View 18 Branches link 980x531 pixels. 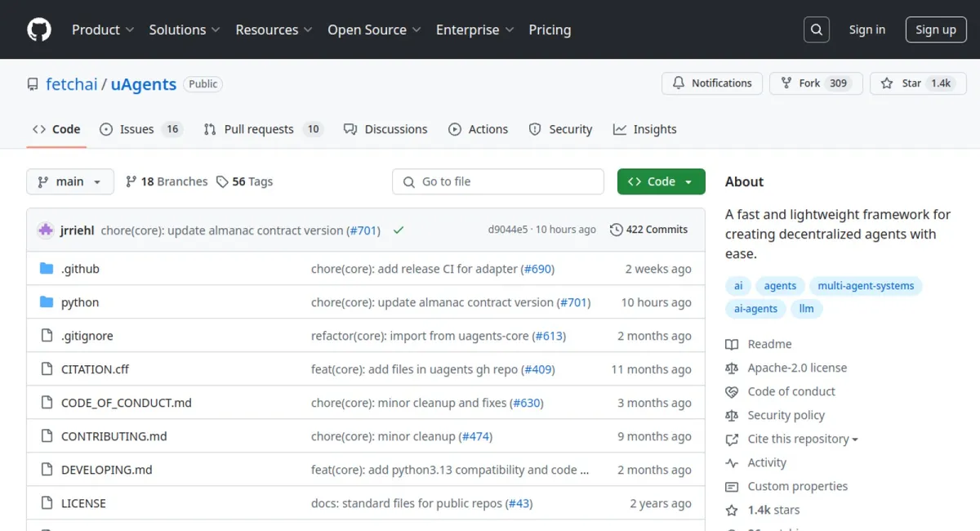(x=167, y=181)
